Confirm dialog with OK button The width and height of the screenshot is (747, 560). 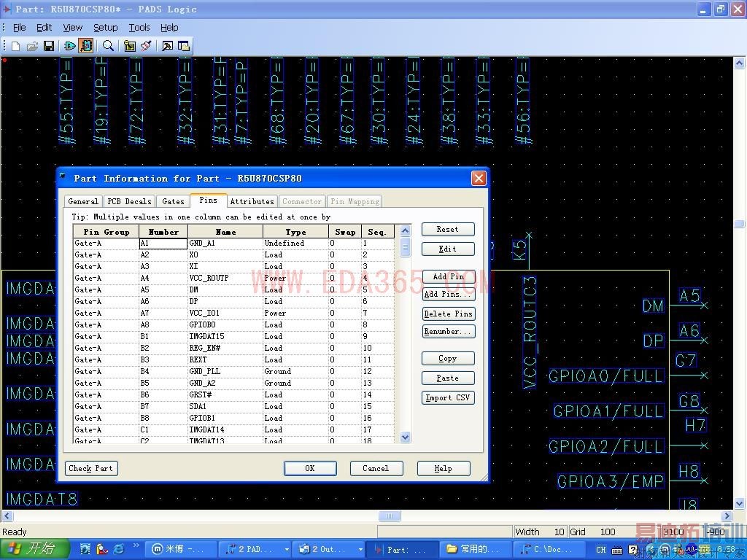tap(310, 468)
